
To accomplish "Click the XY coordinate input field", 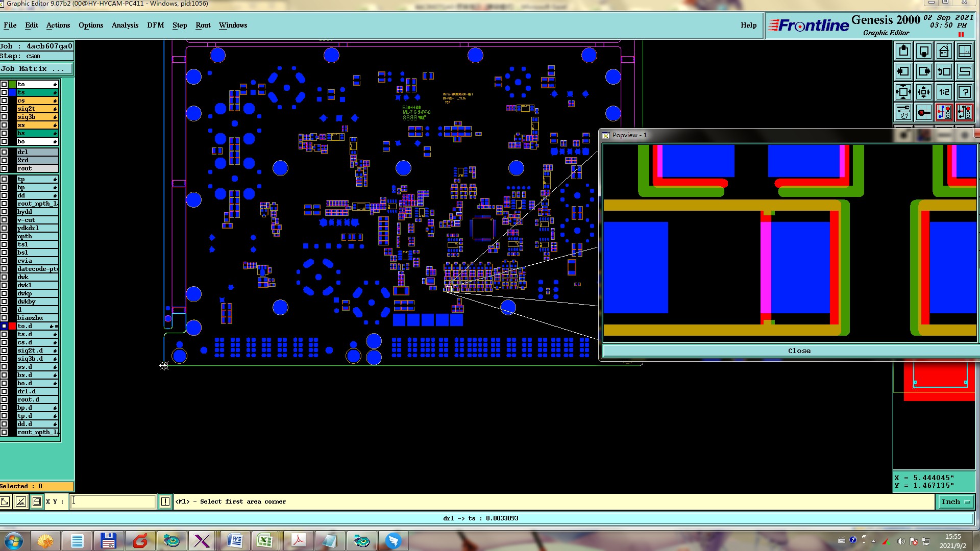I will (112, 502).
